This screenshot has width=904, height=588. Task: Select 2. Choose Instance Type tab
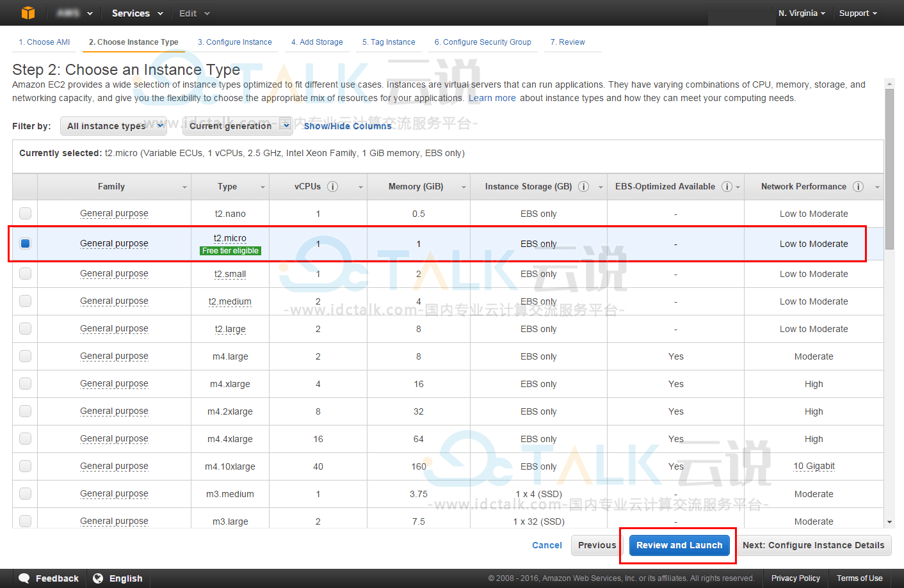coord(133,42)
